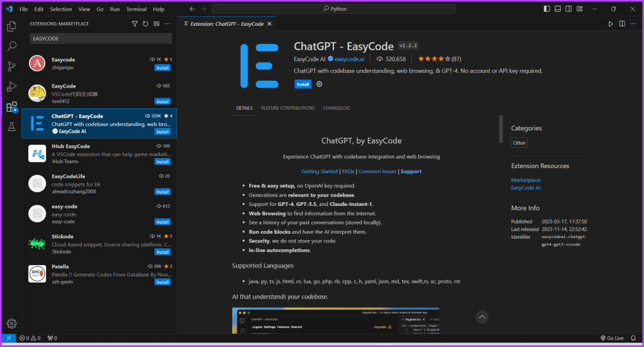644x347 pixels.
Task: Click the Other category tag
Action: point(519,143)
